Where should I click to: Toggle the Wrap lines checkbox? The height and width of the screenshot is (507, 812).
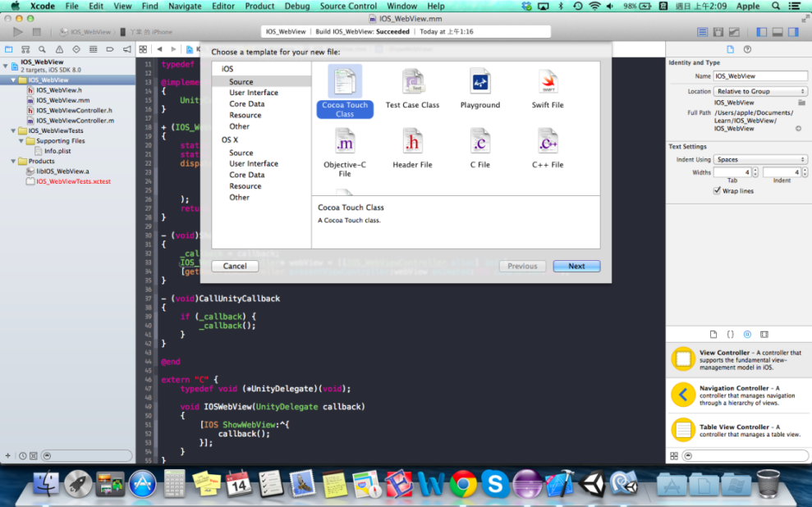(x=718, y=190)
